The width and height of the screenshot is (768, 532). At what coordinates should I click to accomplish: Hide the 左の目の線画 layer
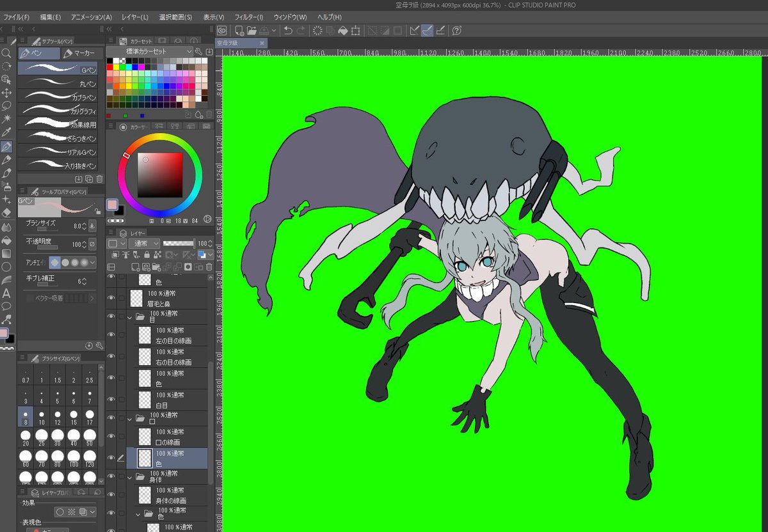point(111,336)
